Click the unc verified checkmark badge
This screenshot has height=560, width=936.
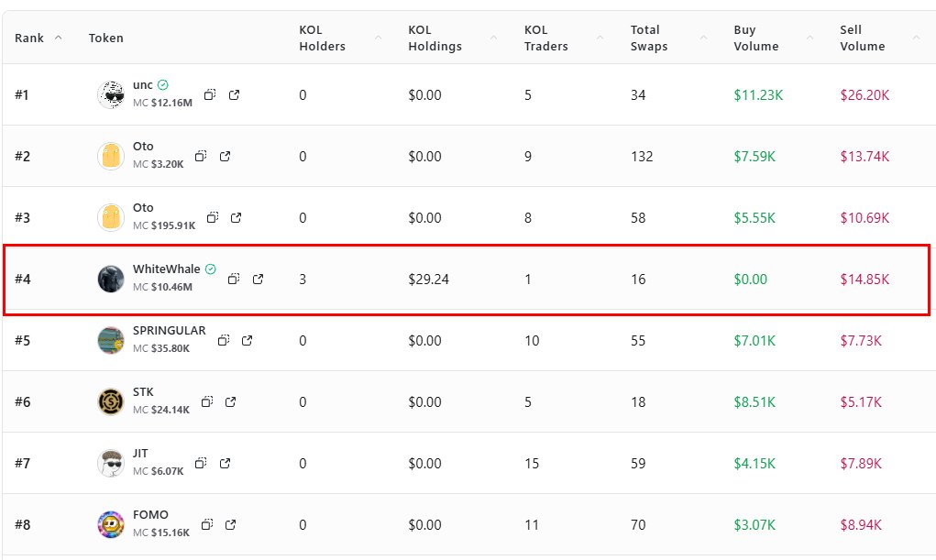163,84
